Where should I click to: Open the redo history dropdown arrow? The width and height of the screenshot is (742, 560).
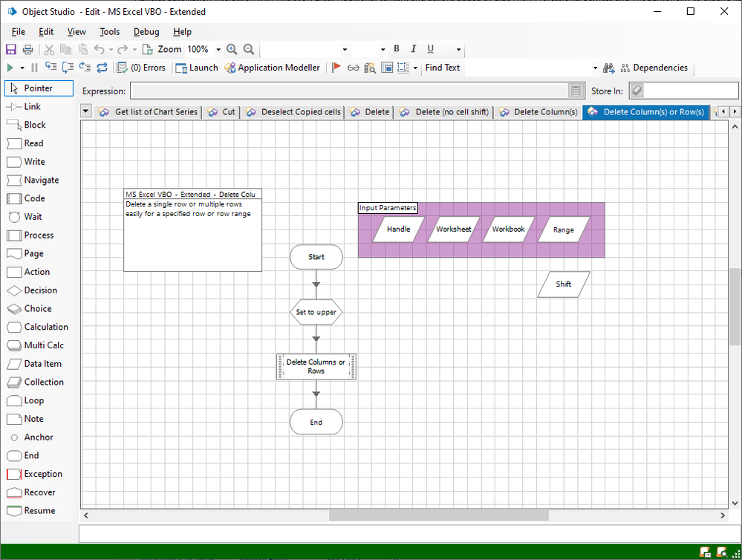pyautogui.click(x=134, y=49)
